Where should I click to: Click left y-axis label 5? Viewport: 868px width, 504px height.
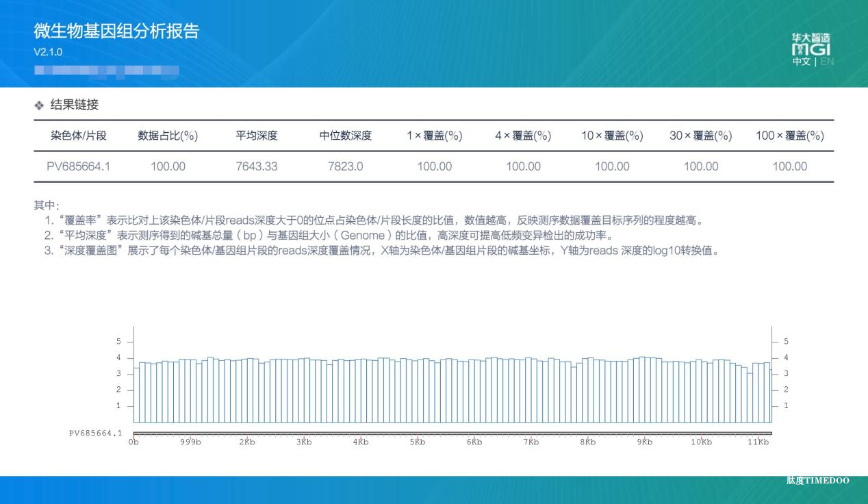(x=118, y=341)
